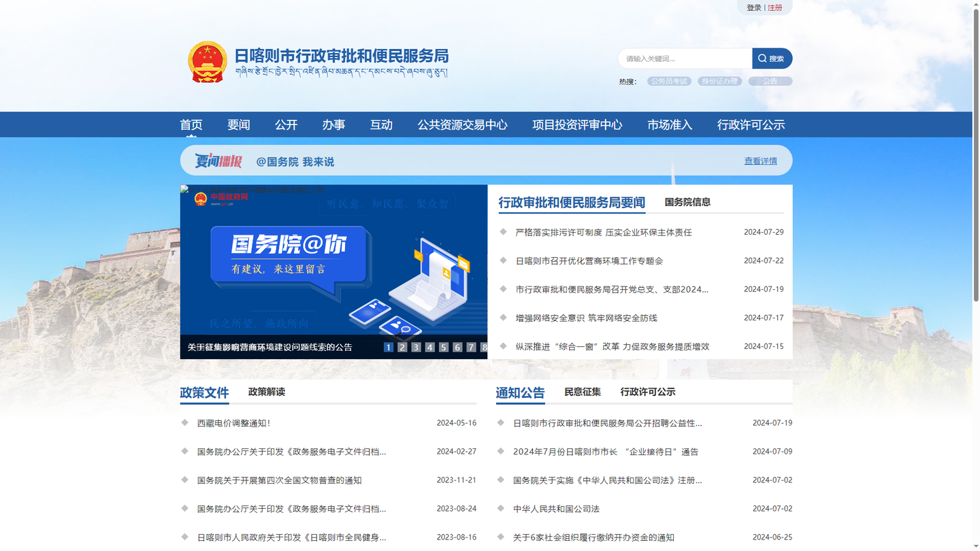Click the 搜索 search button

click(x=772, y=59)
